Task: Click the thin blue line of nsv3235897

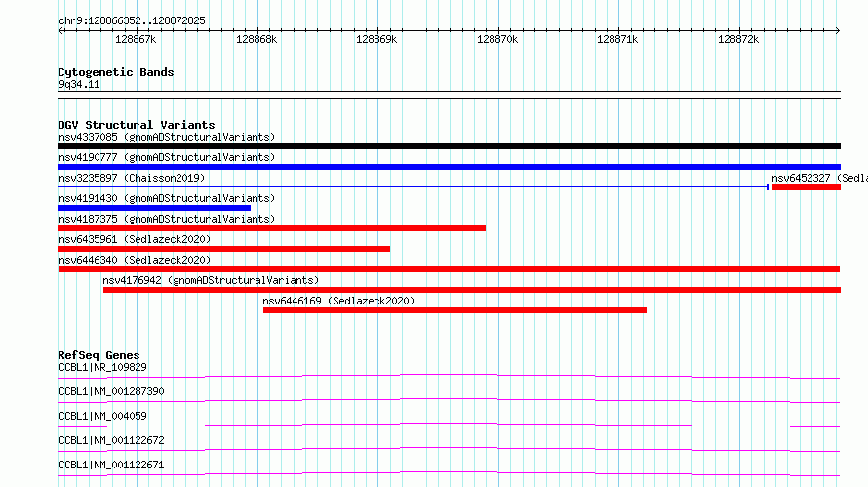Action: [x=413, y=187]
